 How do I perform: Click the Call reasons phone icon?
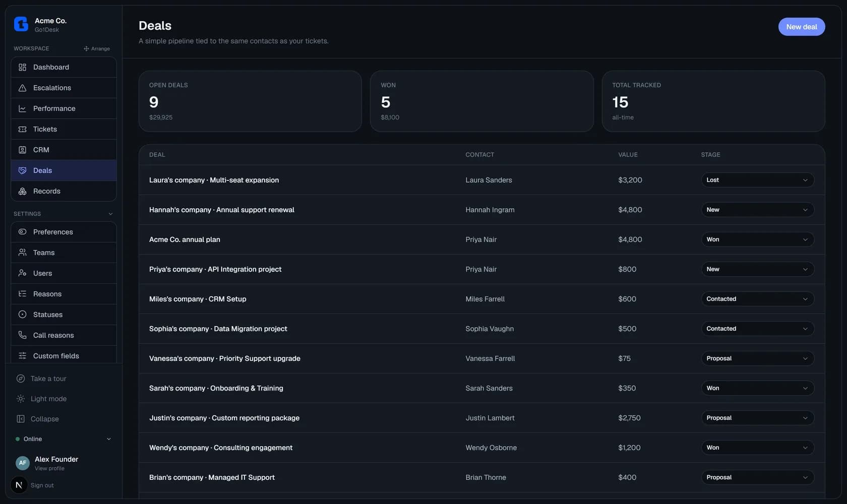coord(22,335)
